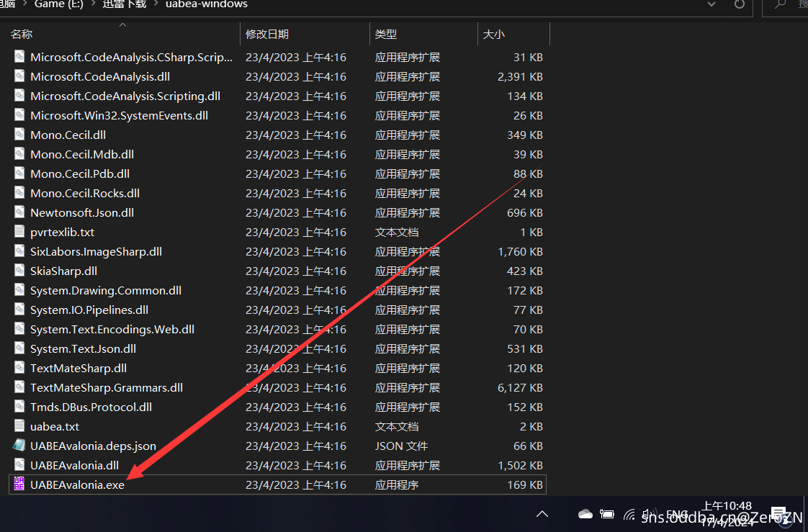Sort the list by 大小 column
The height and width of the screenshot is (532, 808).
pos(493,34)
